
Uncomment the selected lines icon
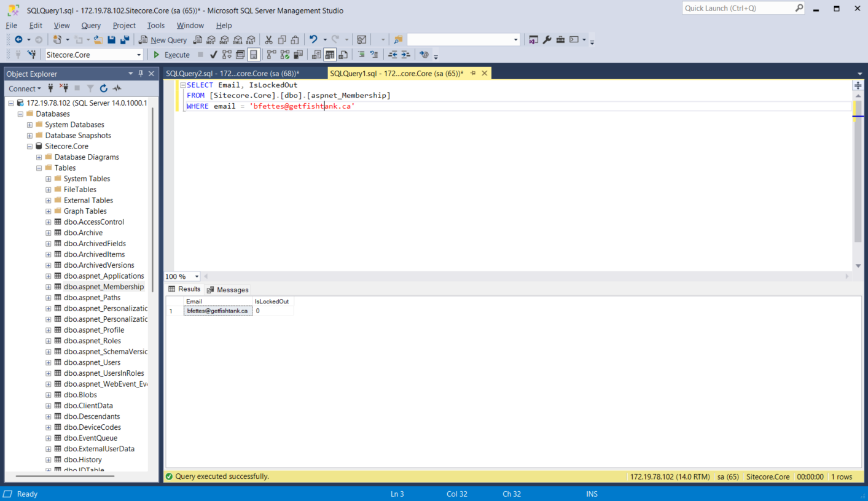coord(373,55)
